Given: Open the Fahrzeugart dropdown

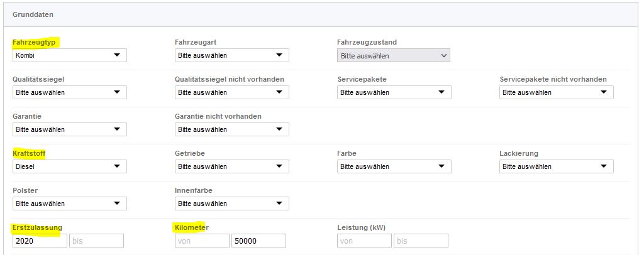Looking at the screenshot, I should tap(231, 55).
